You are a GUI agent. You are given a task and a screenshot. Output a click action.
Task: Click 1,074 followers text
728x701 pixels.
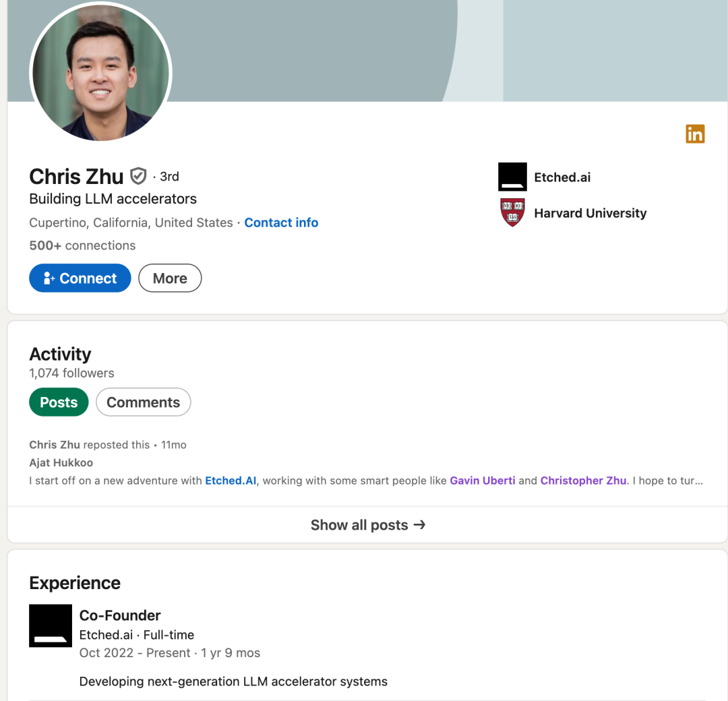tap(71, 373)
